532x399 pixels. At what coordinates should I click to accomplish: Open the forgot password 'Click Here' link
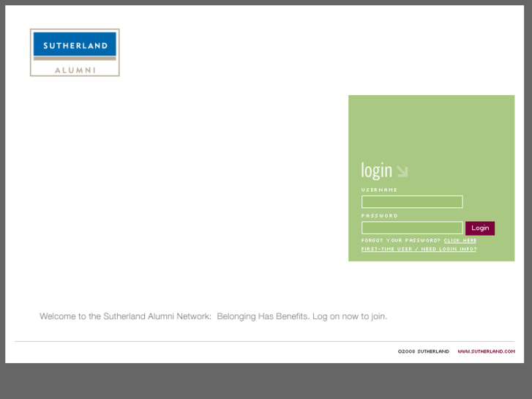(460, 240)
